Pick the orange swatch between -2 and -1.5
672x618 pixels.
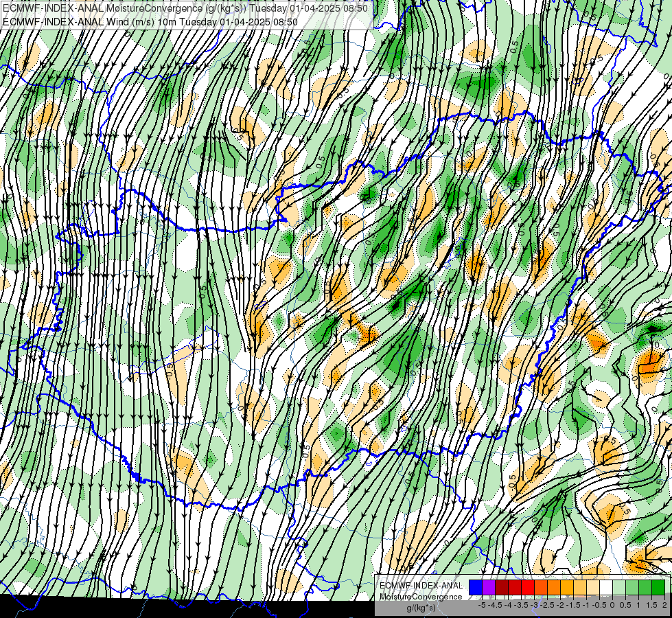pyautogui.click(x=554, y=588)
